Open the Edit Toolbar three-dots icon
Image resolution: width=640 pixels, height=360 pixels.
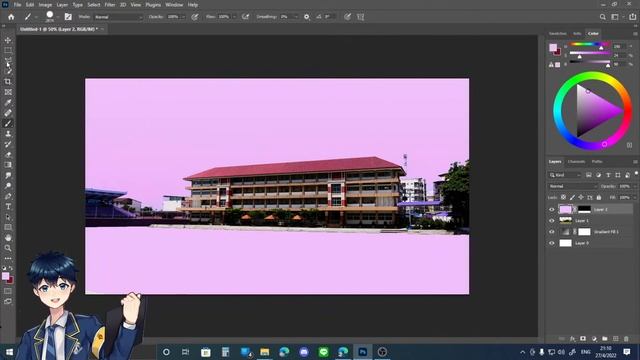(x=8, y=258)
